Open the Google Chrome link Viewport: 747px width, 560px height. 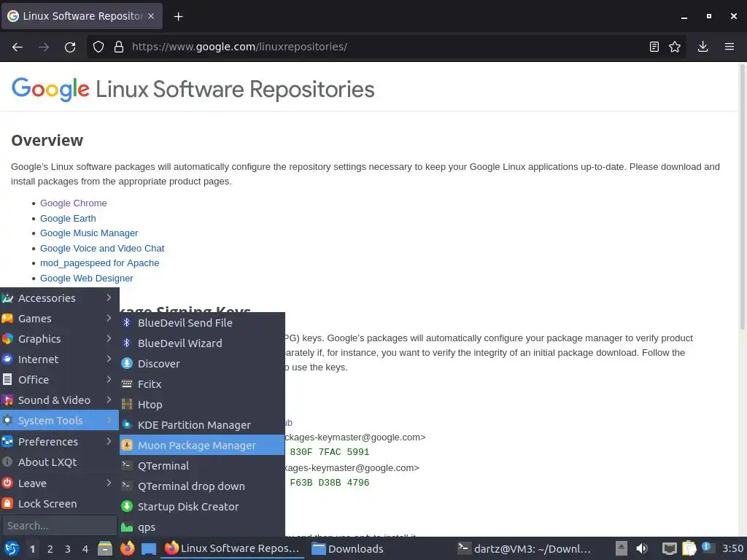pyautogui.click(x=74, y=203)
